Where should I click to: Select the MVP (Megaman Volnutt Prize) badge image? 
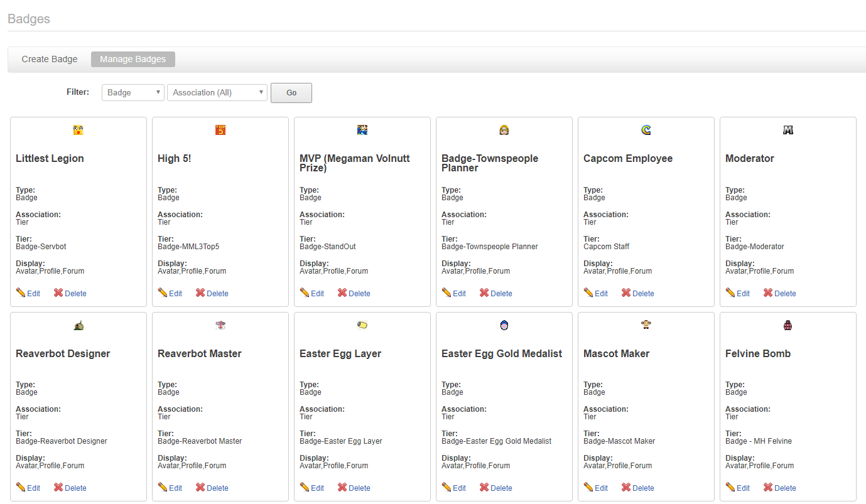point(362,130)
